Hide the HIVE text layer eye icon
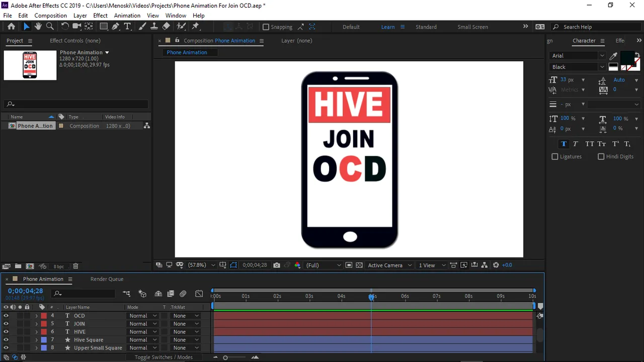Screen dimensions: 644x362 6,332
